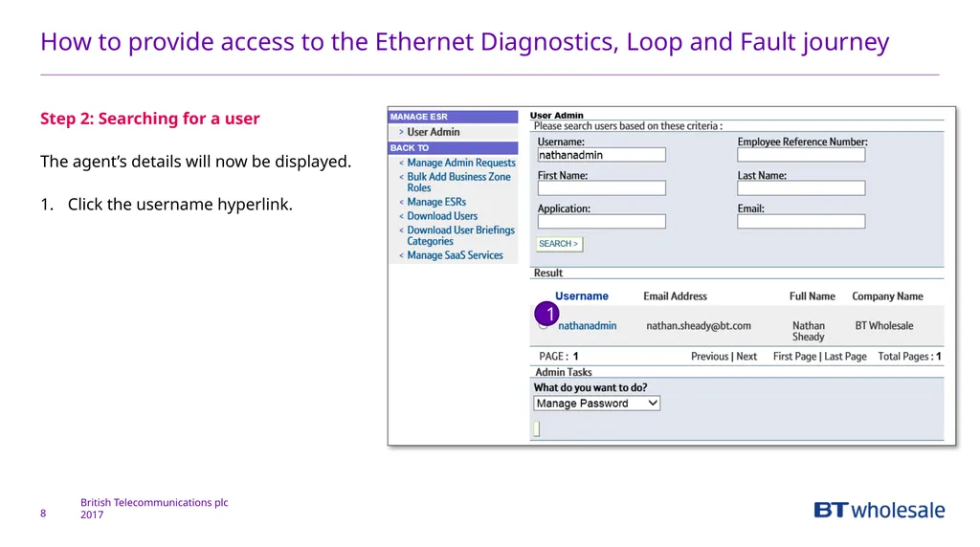Go to Last Page link

pyautogui.click(x=845, y=357)
